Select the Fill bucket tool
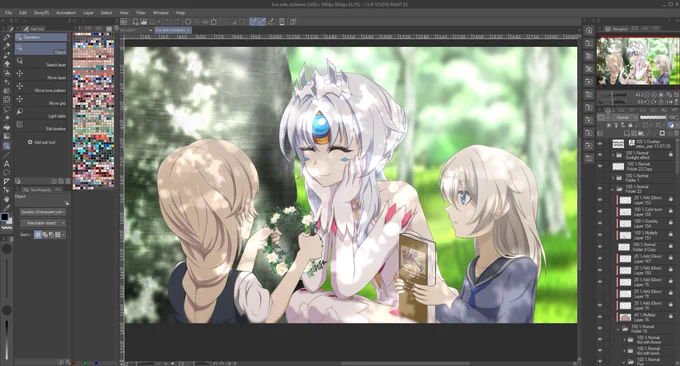Image resolution: width=680 pixels, height=366 pixels. 7,127
